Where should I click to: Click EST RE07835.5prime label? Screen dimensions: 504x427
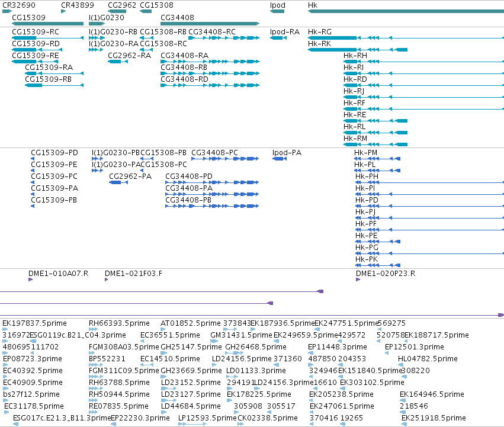pyautogui.click(x=118, y=406)
